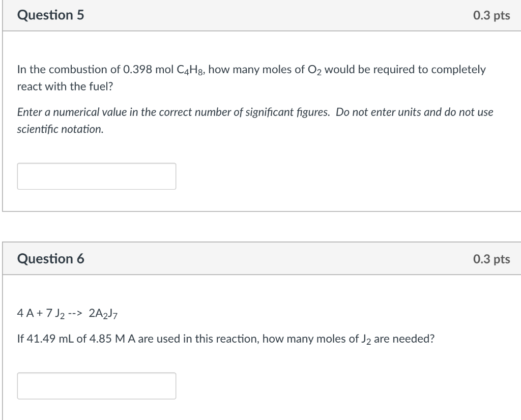Select the Question 6 heading
This screenshot has width=521, height=420.
(51, 259)
